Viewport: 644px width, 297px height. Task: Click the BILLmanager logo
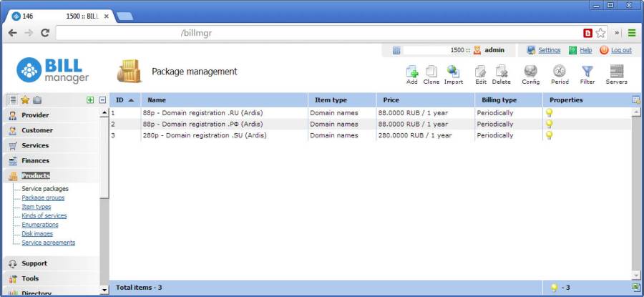52,70
